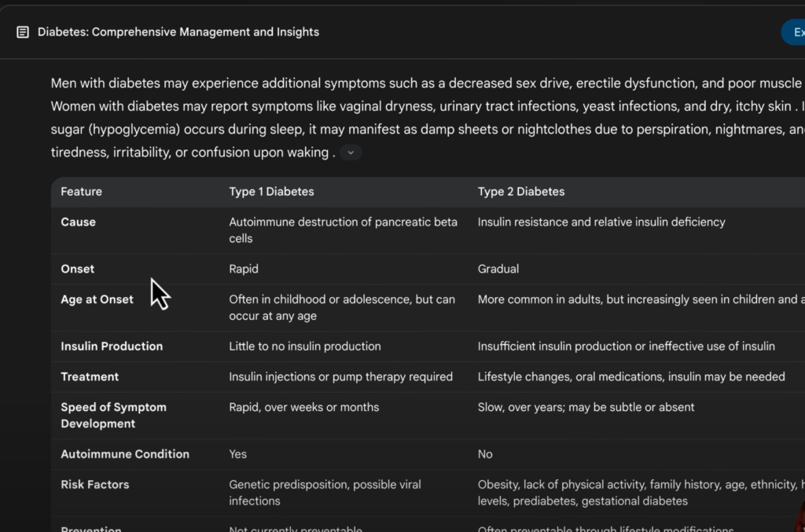Select the 'Type 2 Diabetes' column header
This screenshot has height=532, width=805.
520,192
